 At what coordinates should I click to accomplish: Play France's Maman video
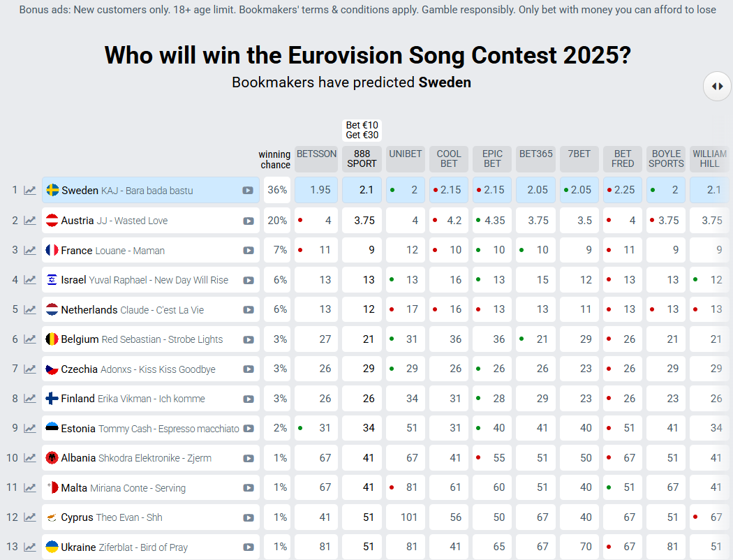(x=248, y=251)
